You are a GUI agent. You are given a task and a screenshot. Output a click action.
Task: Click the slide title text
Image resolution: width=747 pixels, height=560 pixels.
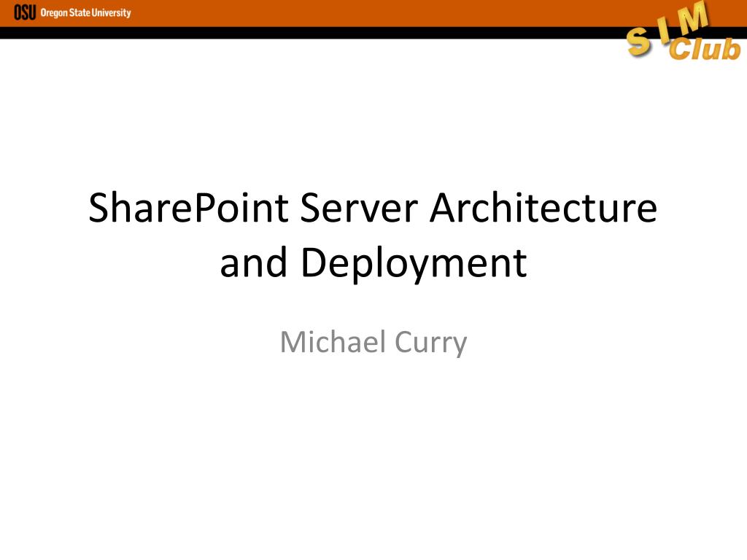point(373,233)
